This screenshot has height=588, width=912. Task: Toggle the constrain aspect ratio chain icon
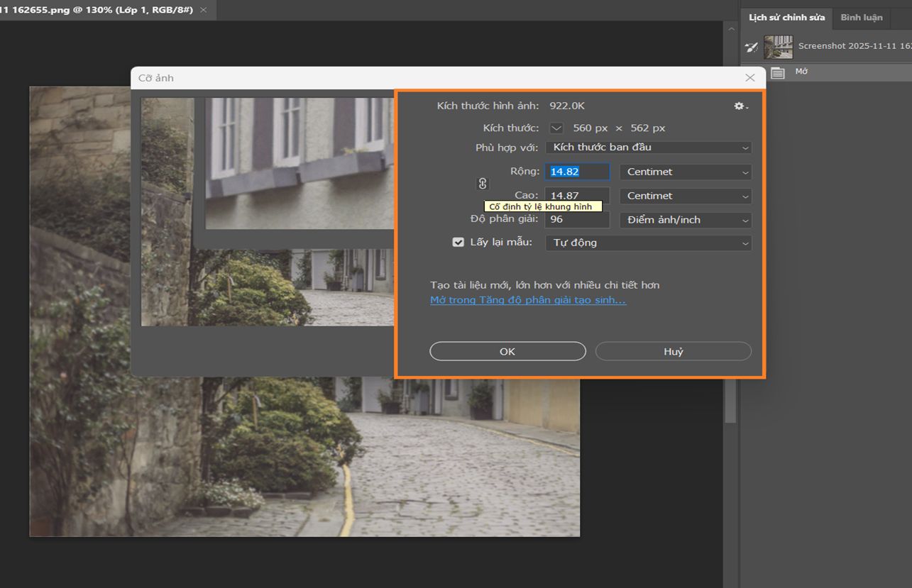pyautogui.click(x=483, y=184)
